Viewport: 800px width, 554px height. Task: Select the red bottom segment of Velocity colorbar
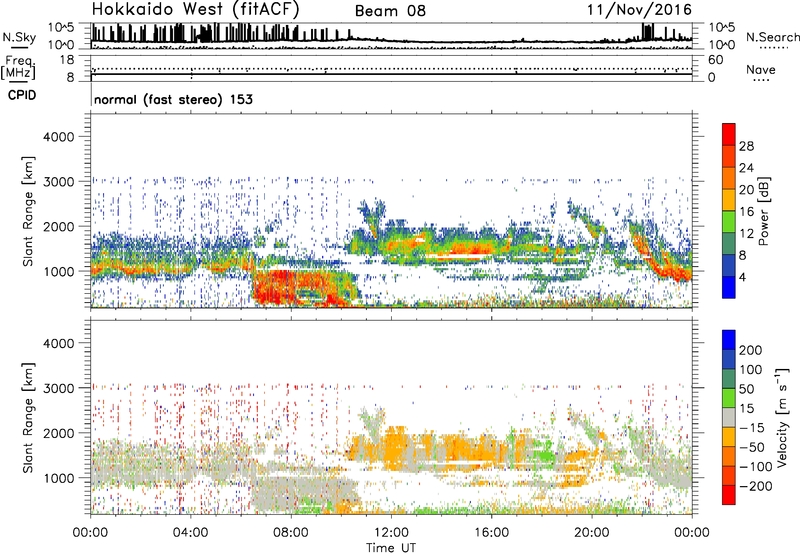coord(729,495)
